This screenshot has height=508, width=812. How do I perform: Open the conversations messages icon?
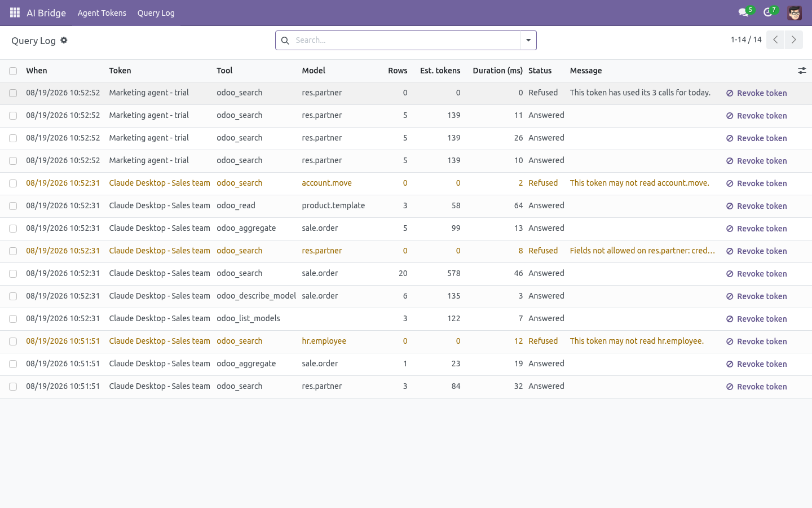point(743,12)
